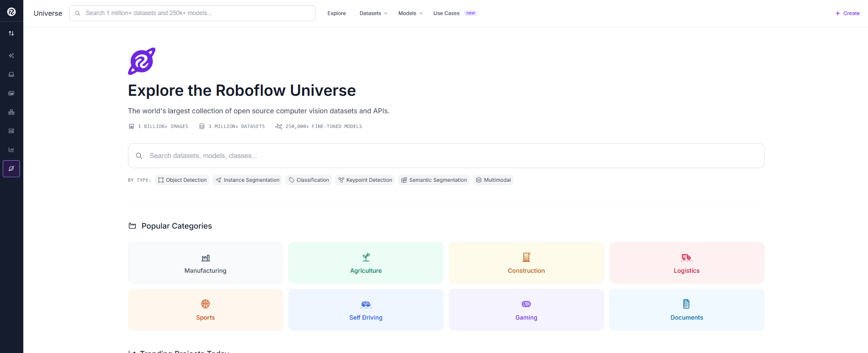
Task: Filter by Instance Segmentation type
Action: (x=248, y=180)
